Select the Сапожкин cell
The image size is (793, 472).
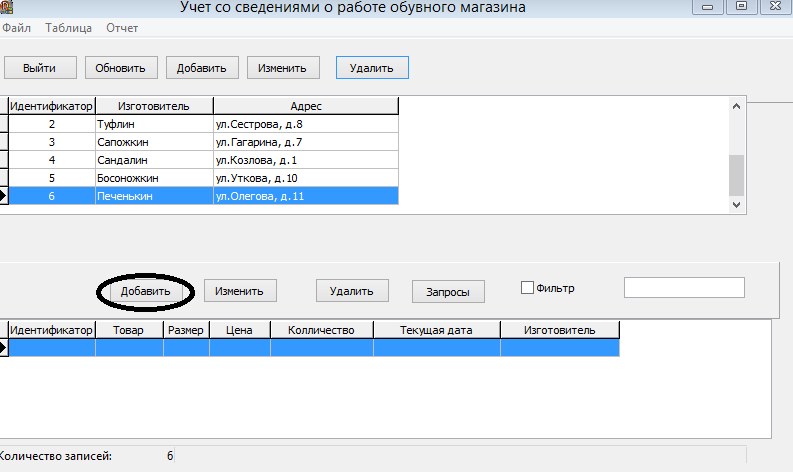tap(154, 142)
